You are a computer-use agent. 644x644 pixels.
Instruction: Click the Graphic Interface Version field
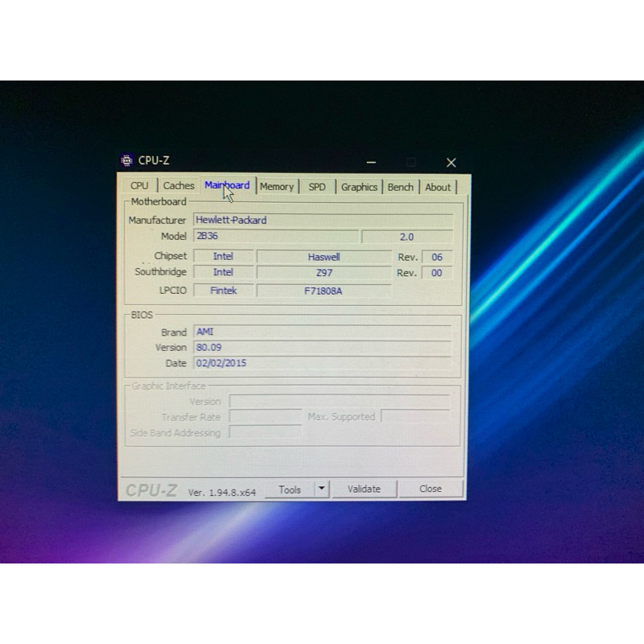(339, 401)
